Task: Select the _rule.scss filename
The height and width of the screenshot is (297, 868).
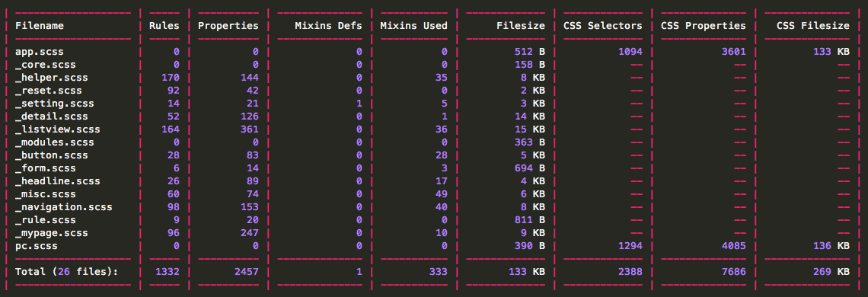Action: (x=46, y=220)
